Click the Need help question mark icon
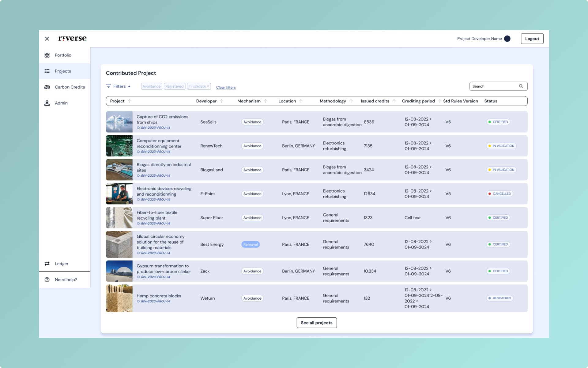This screenshot has height=368, width=588. pos(47,280)
